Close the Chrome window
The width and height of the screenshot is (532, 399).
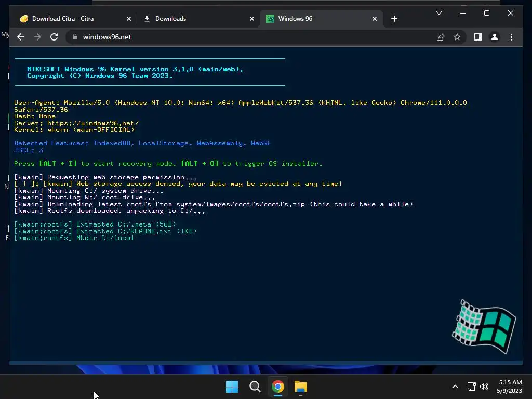click(510, 13)
